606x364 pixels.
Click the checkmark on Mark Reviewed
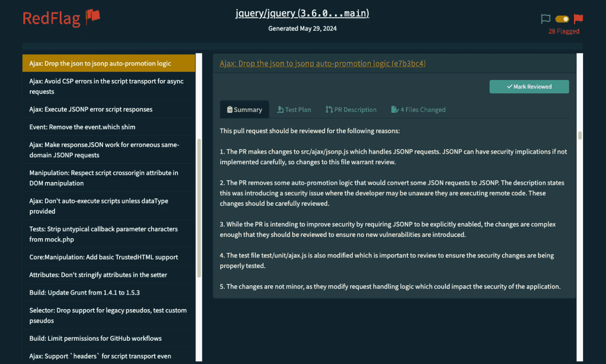pos(509,87)
